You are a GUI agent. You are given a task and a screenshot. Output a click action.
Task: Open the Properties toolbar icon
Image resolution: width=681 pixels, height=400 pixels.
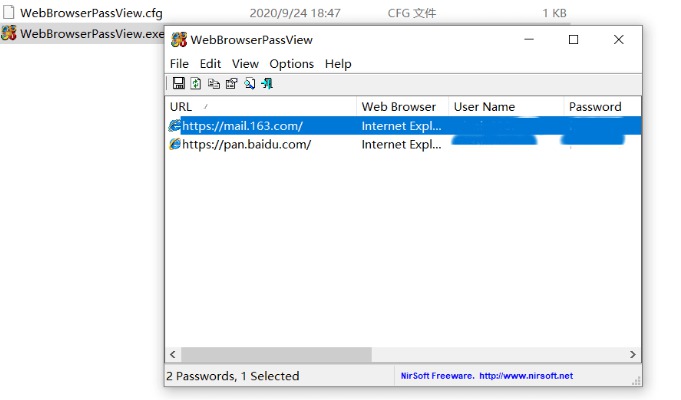(231, 83)
